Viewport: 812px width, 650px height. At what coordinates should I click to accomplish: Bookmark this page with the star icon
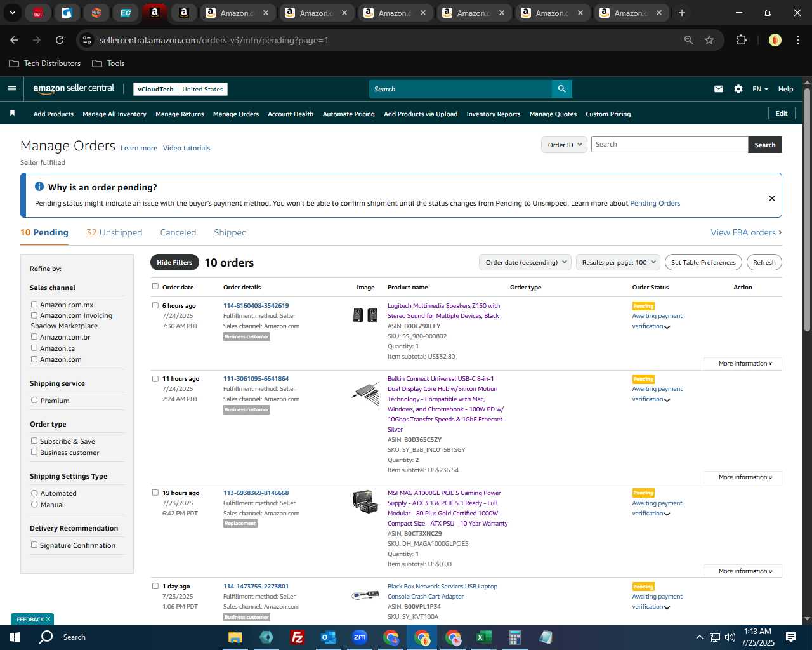(x=709, y=40)
